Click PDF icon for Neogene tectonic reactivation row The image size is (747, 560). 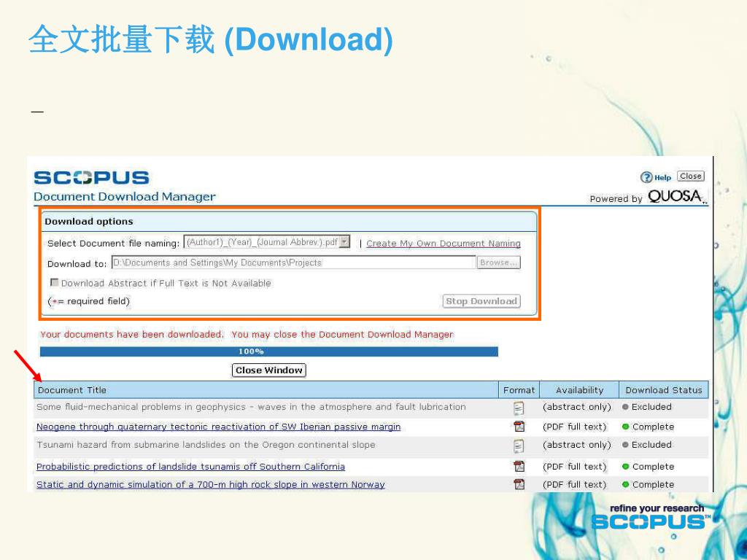click(x=519, y=426)
